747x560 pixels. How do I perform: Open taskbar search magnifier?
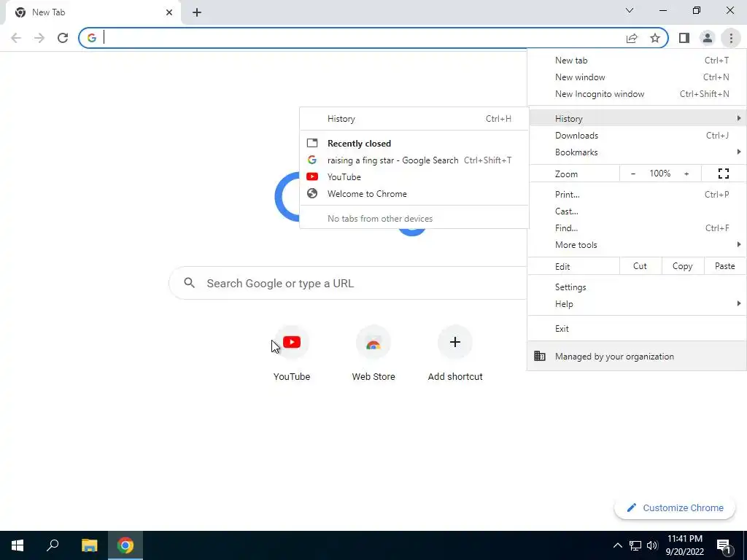pos(53,545)
